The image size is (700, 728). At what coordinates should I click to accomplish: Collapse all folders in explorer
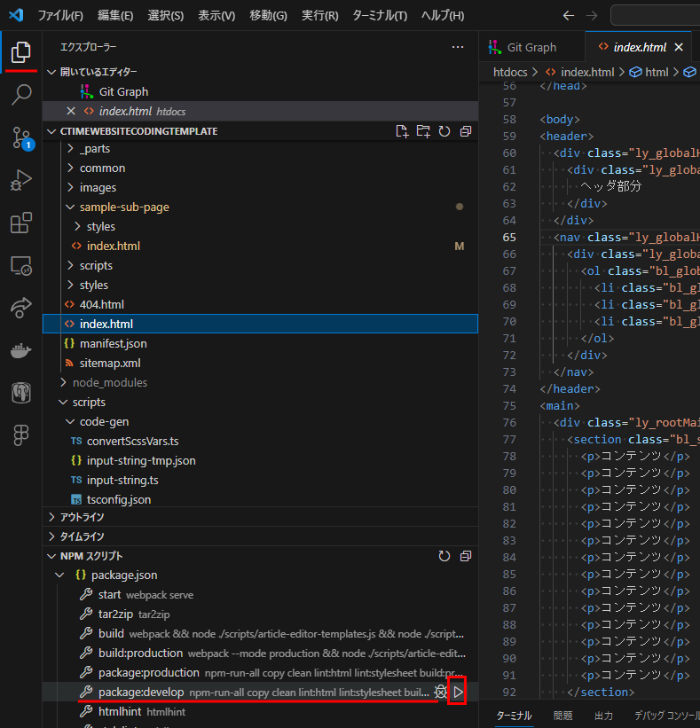[466, 131]
